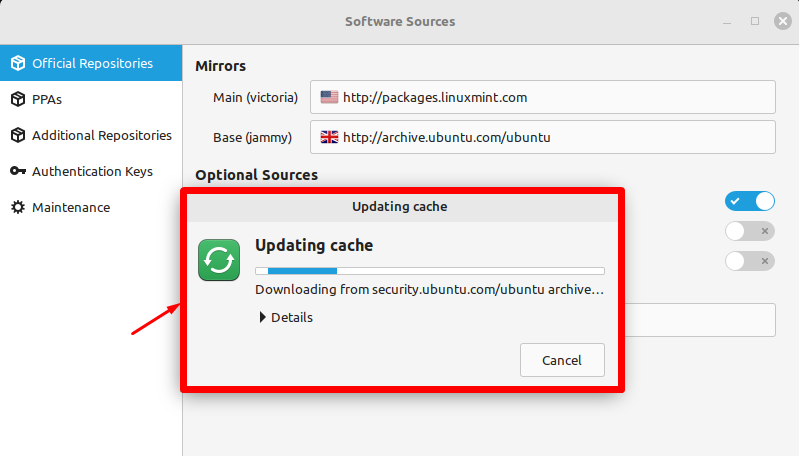Click the Updating cache progress bar

tap(430, 270)
